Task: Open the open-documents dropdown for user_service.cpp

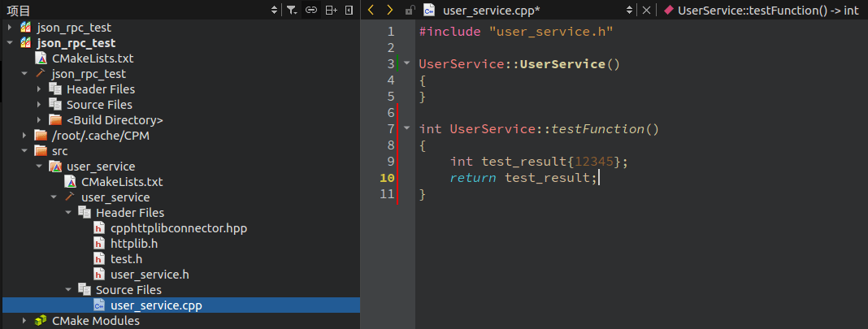Action: (x=629, y=10)
